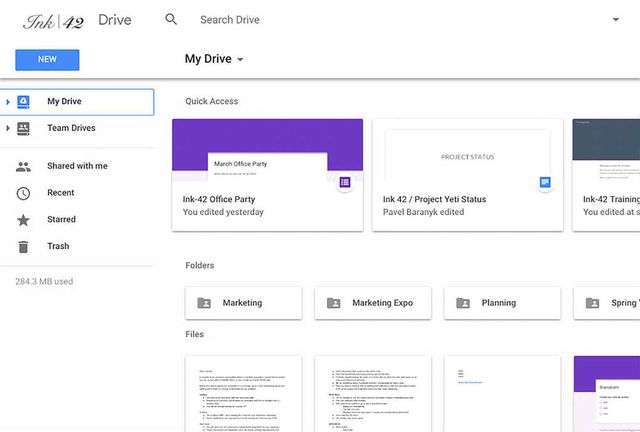The height and width of the screenshot is (432, 640).
Task: Click the search magnifier icon
Action: point(171,19)
